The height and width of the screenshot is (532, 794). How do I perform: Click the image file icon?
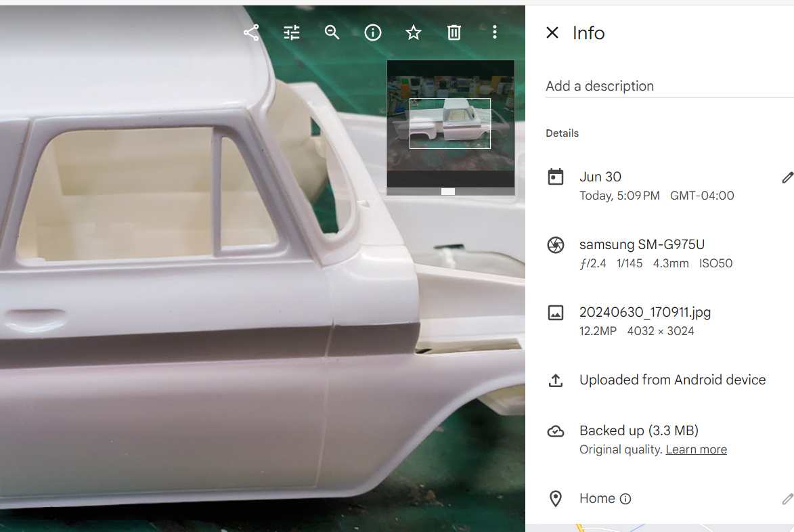point(556,313)
